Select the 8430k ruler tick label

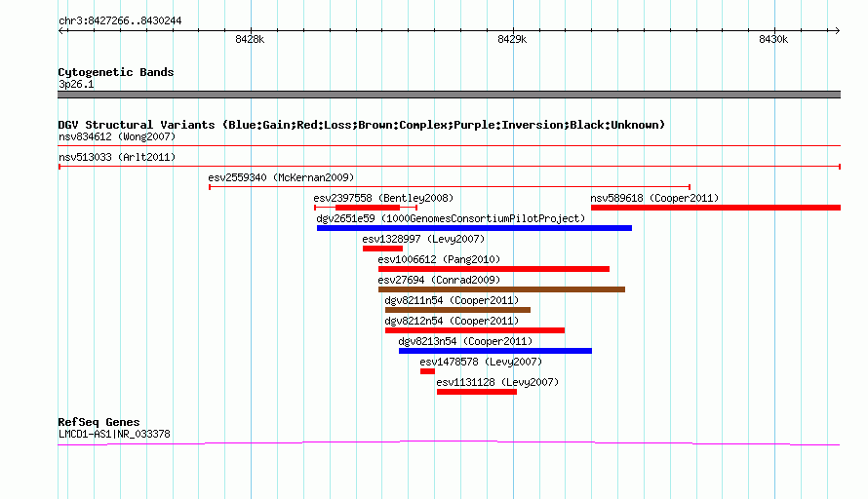point(773,39)
